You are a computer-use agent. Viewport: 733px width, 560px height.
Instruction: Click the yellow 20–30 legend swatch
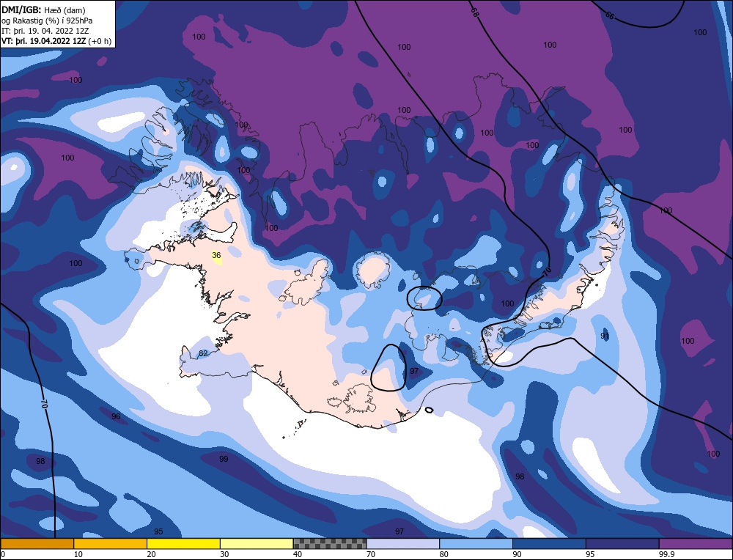click(x=183, y=543)
